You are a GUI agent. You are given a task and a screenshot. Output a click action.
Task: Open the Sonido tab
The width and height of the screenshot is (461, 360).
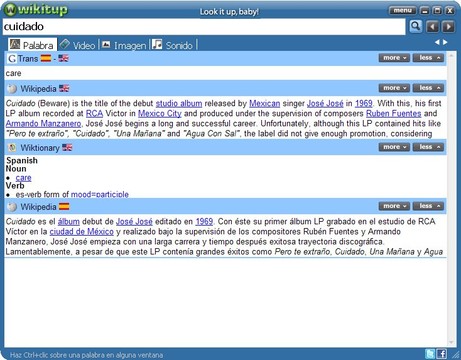173,45
